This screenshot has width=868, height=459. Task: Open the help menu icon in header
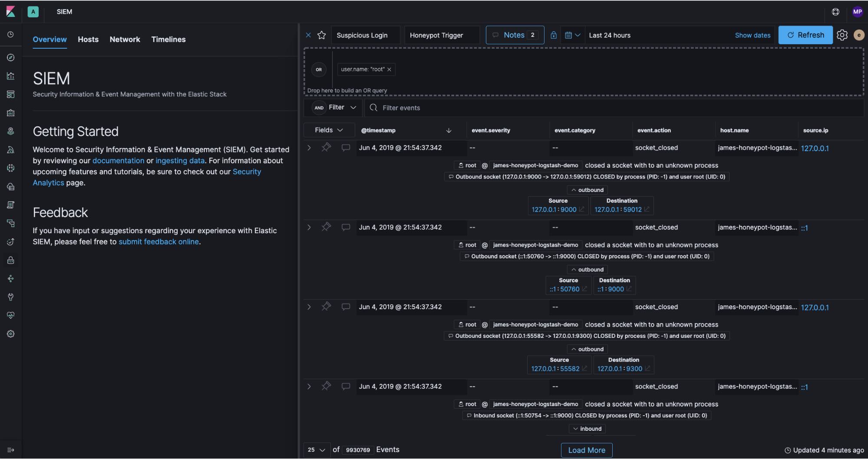835,12
